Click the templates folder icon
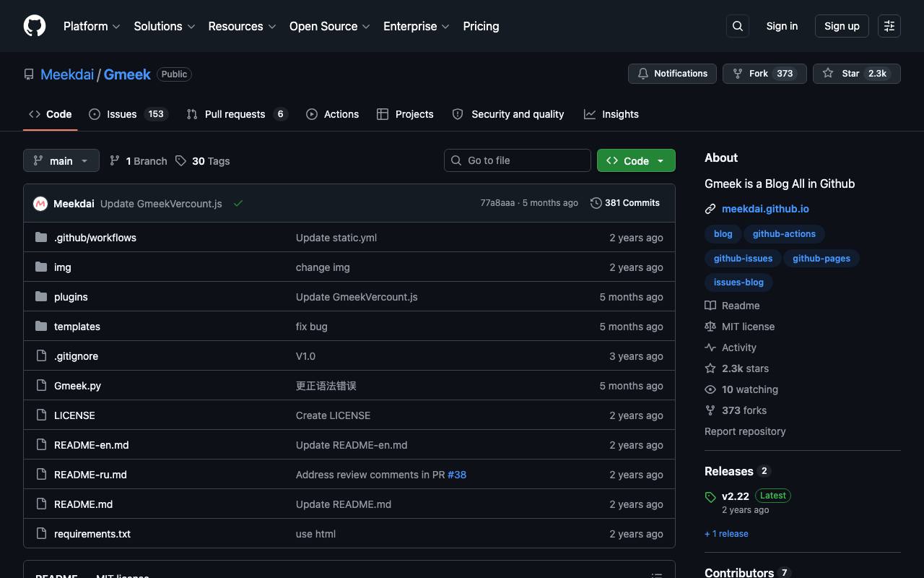The width and height of the screenshot is (924, 578). pyautogui.click(x=41, y=326)
